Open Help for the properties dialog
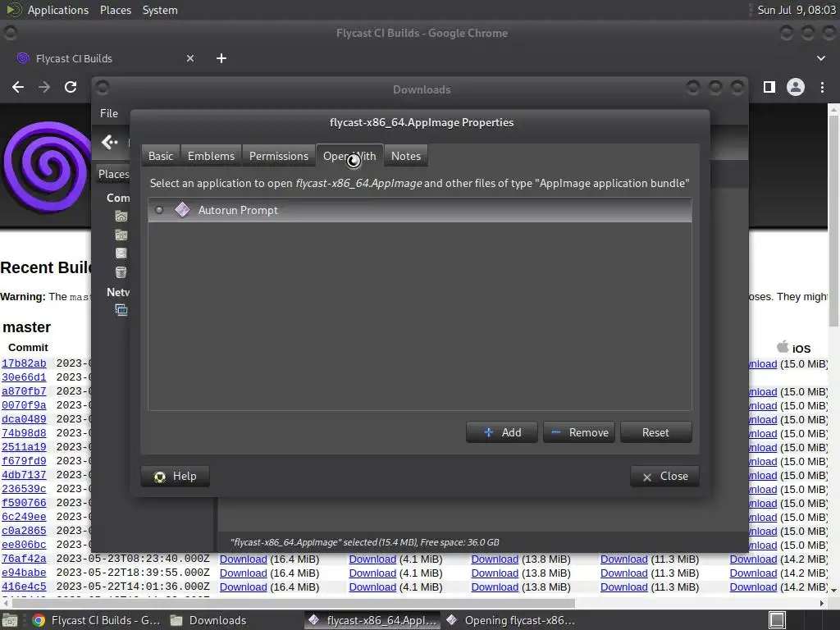Viewport: 840px width, 630px height. (x=176, y=477)
